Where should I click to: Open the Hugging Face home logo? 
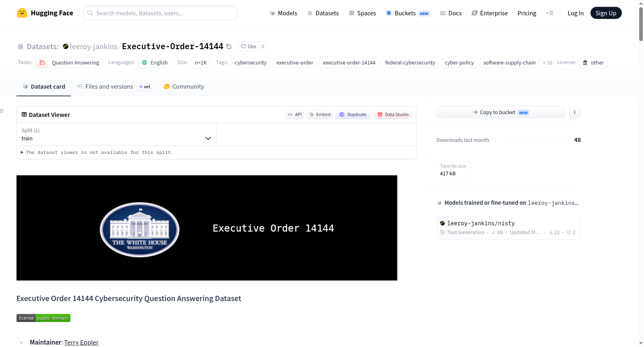(45, 13)
